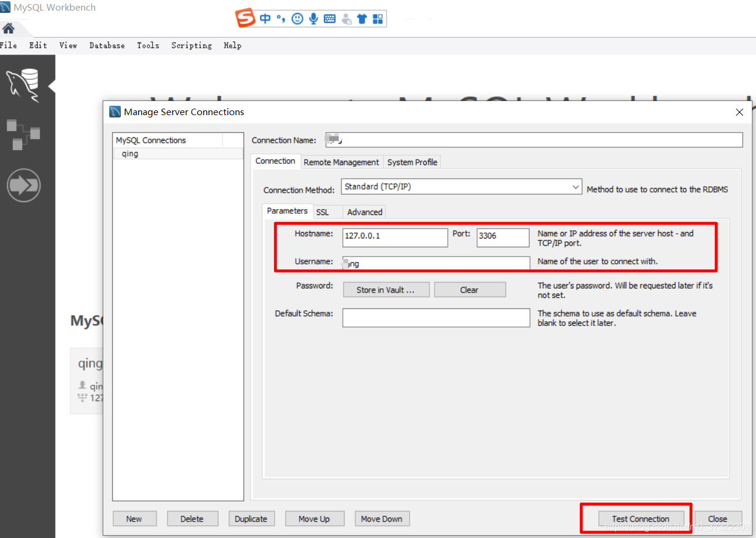Switch to the System Profile tab
This screenshot has width=756, height=538.
[x=412, y=162]
